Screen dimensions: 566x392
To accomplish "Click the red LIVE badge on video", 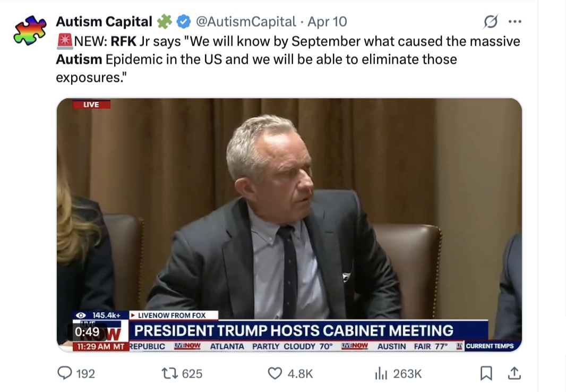I will coord(91,105).
